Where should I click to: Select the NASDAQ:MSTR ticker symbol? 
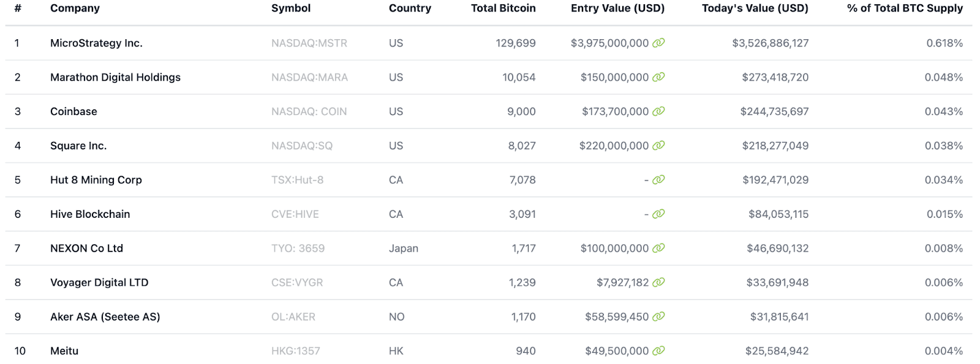pyautogui.click(x=309, y=43)
